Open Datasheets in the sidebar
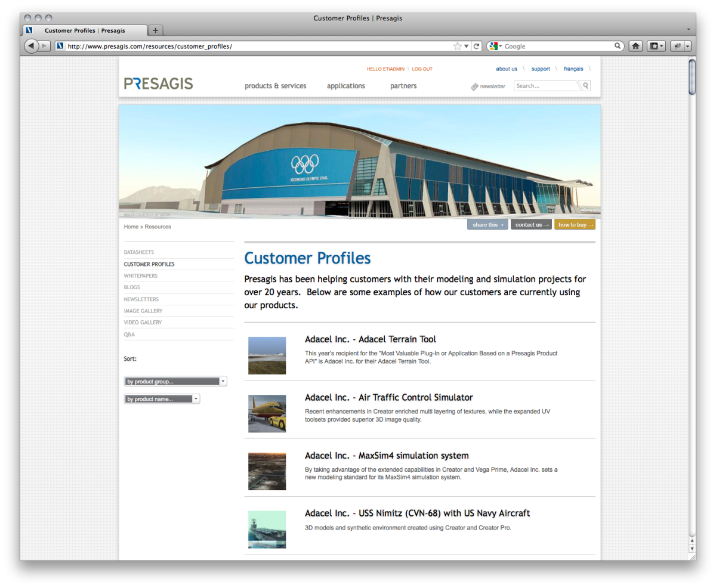The height and width of the screenshot is (588, 716). pyautogui.click(x=139, y=252)
